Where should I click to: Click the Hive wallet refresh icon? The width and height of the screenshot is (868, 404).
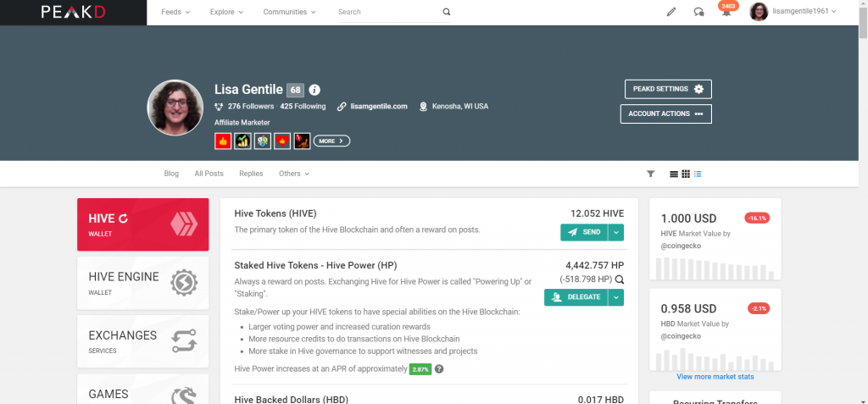pyautogui.click(x=123, y=219)
